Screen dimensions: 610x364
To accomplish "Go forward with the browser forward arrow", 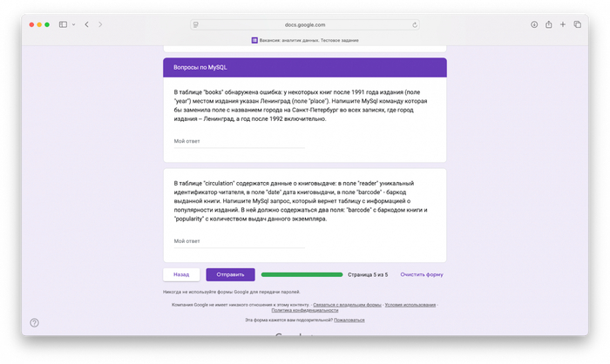I will click(x=100, y=24).
